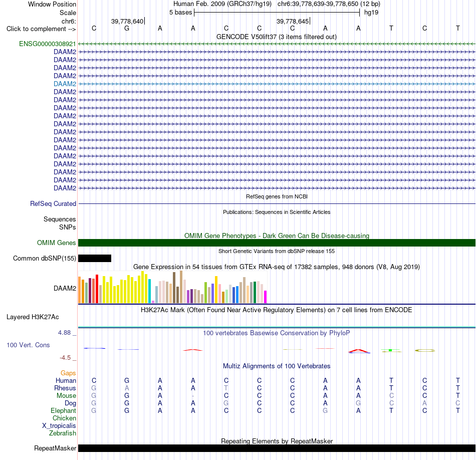Open 'Repeating Elements by RepeatMasker' title
Screen dimensions: 476x460
click(x=277, y=441)
